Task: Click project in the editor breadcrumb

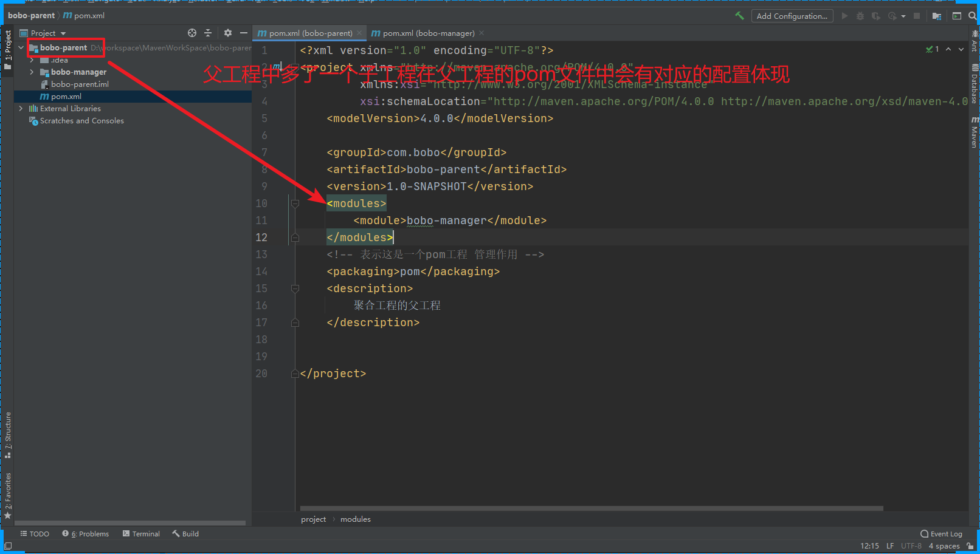Action: [313, 519]
